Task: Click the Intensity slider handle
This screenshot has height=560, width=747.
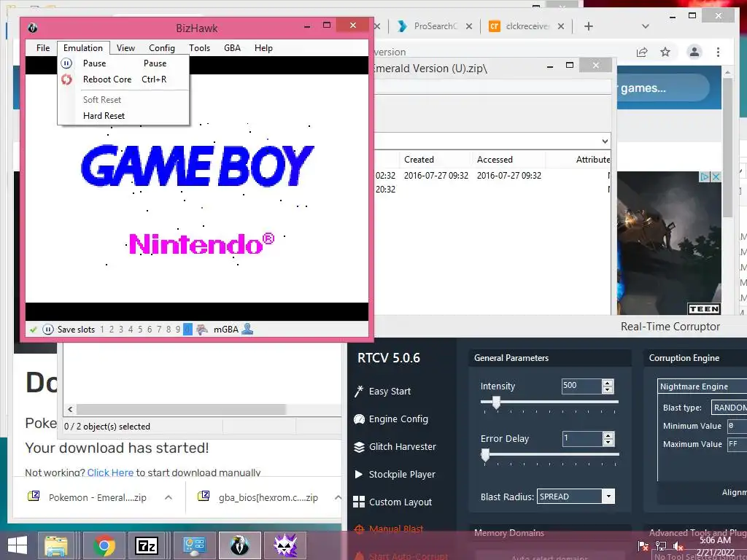Action: tap(496, 402)
